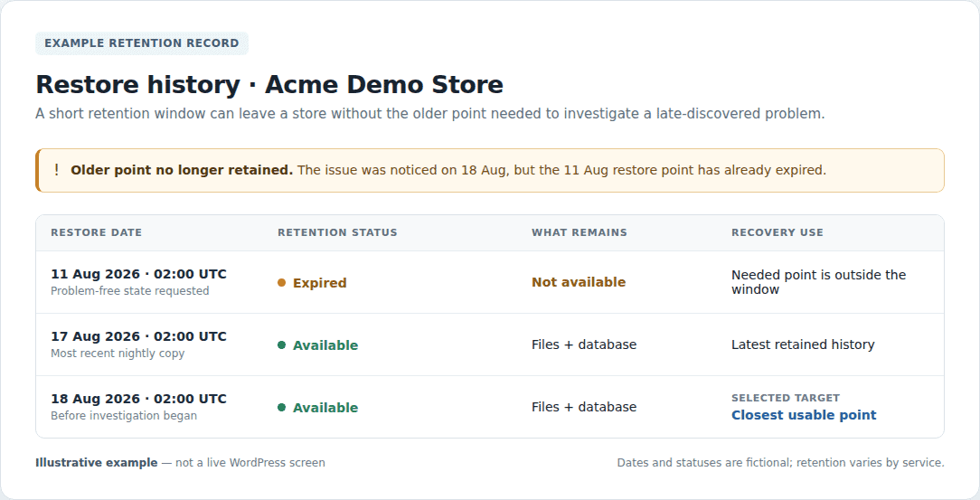Click the Recovery Use column header
This screenshot has height=500, width=980.
777,232
